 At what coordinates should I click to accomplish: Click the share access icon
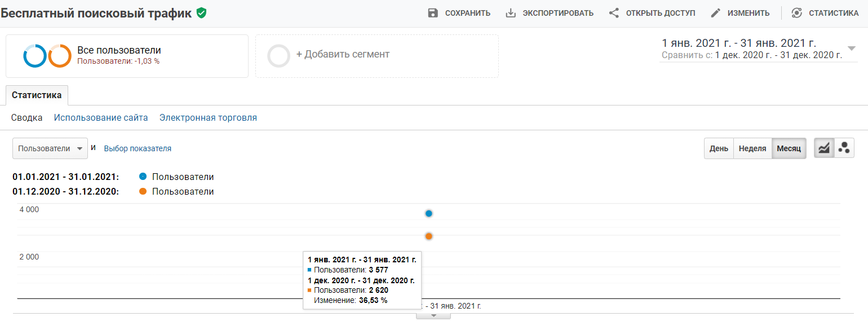click(x=614, y=13)
